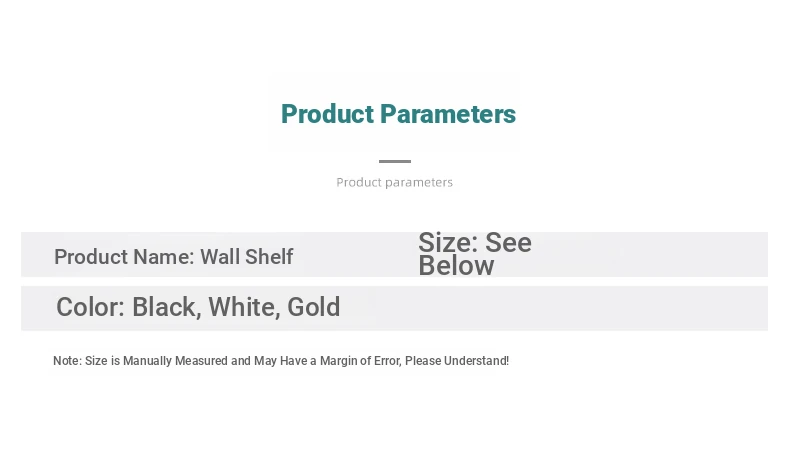Click the word Below in size field
The image size is (790, 456).
456,266
